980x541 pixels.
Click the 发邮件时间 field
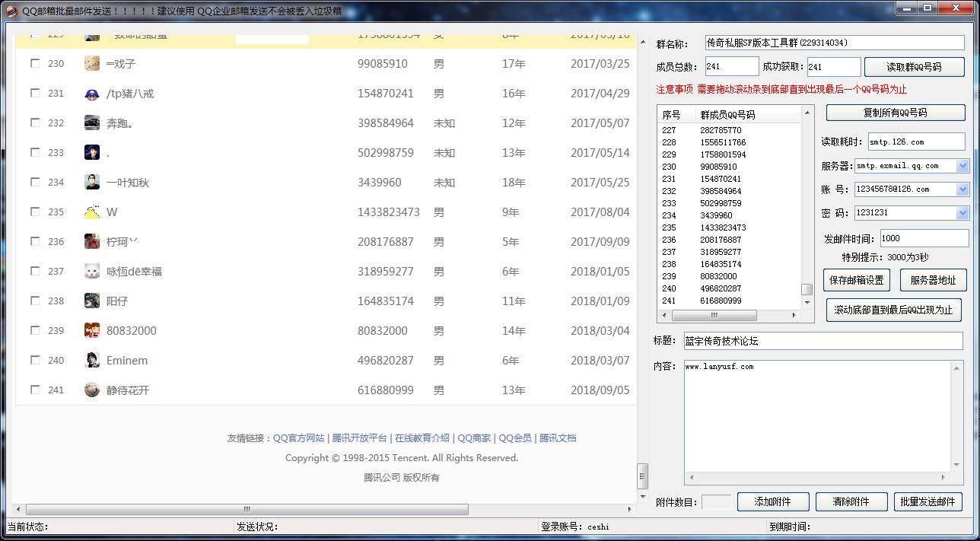click(x=924, y=238)
